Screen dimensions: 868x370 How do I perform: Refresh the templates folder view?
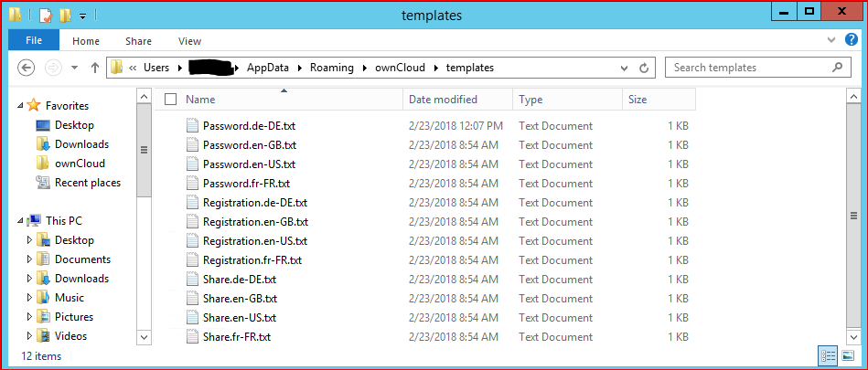643,68
